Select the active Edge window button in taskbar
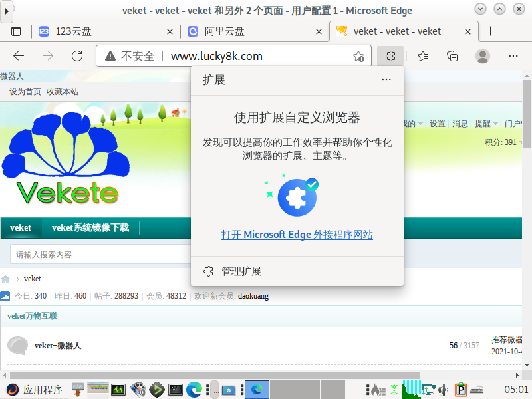This screenshot has width=532, height=399. click(x=257, y=390)
